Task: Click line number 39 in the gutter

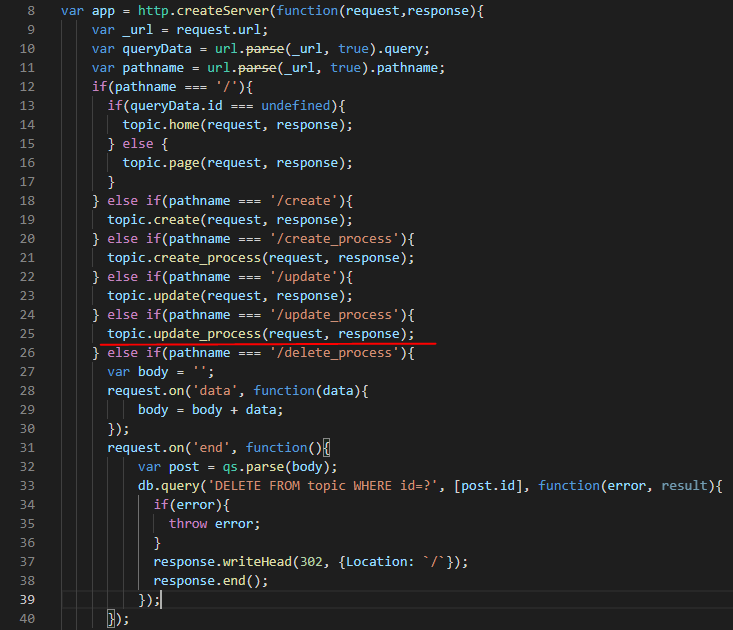Action: tap(27, 600)
